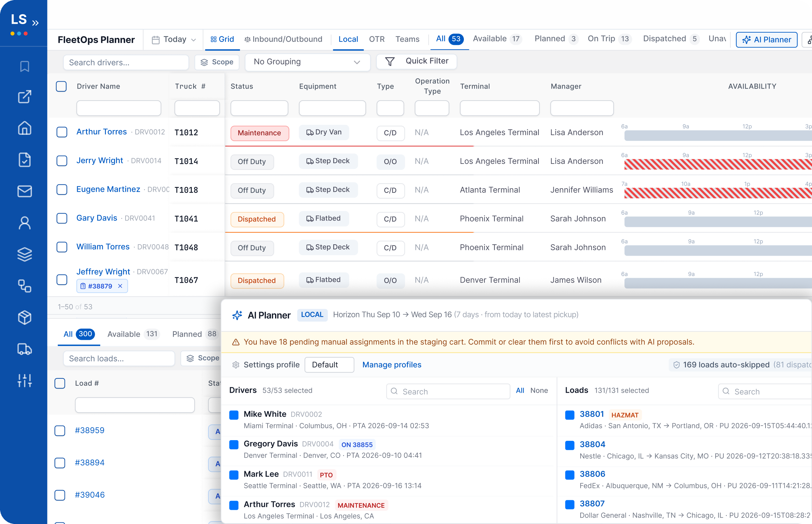The width and height of the screenshot is (812, 524).
Task: Switch to Inbound/Outbound view
Action: point(283,39)
